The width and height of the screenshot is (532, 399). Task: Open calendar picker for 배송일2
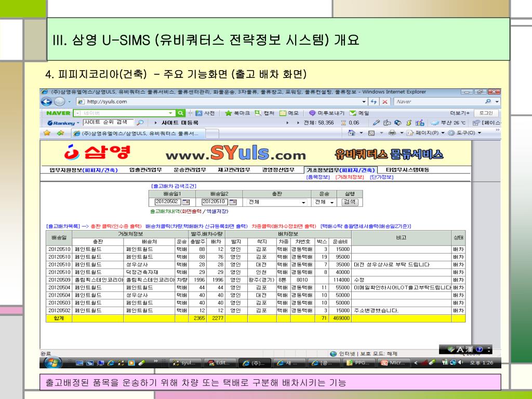coord(233,202)
